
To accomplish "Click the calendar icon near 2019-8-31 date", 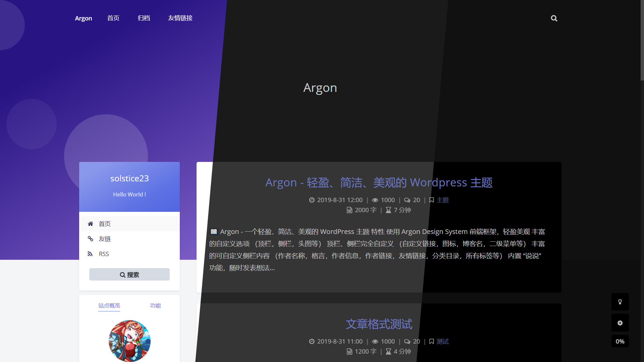I will [312, 200].
